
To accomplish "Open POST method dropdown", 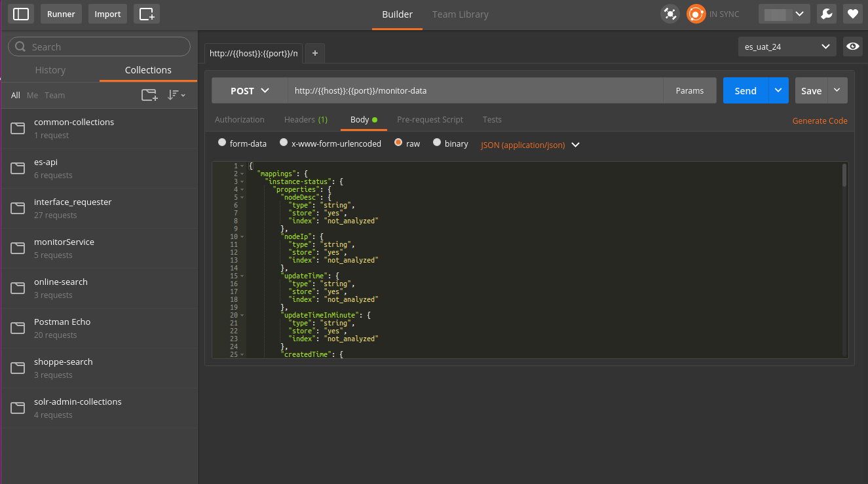I will coord(250,91).
